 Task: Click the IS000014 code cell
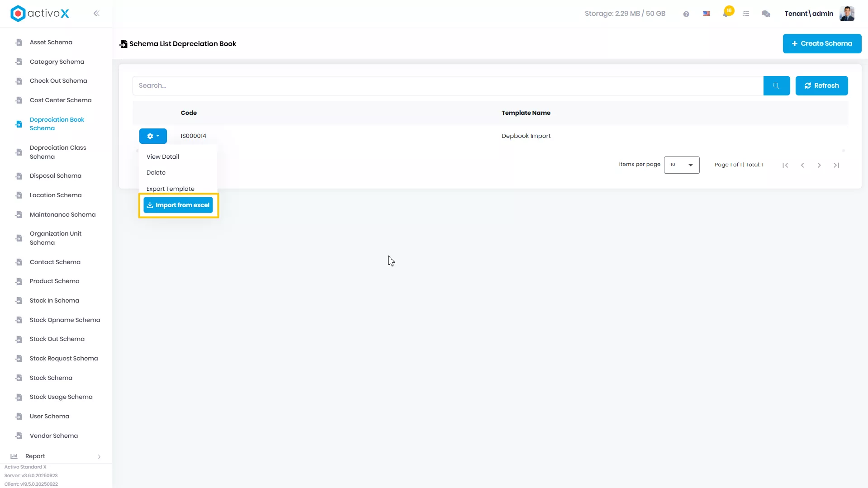(x=194, y=136)
